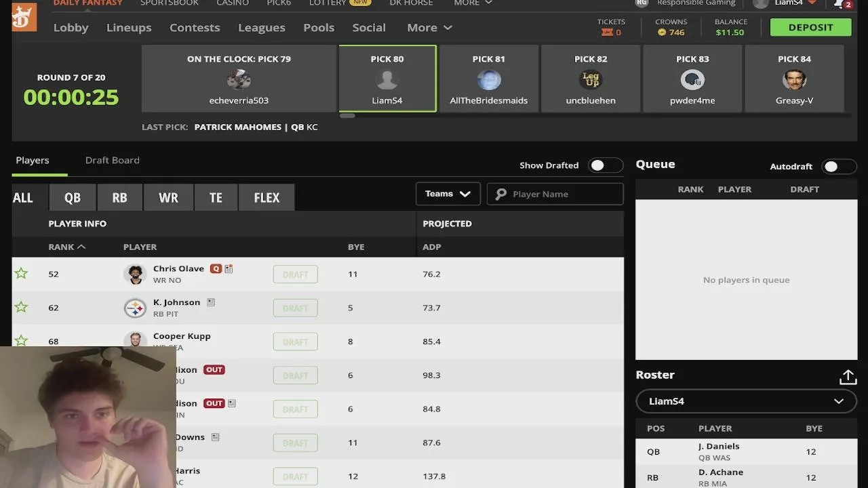Click Greasy-V's avatar on Pick 84

coord(794,81)
